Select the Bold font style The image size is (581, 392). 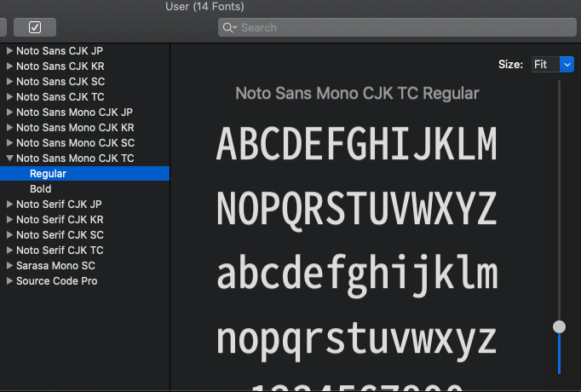point(40,188)
